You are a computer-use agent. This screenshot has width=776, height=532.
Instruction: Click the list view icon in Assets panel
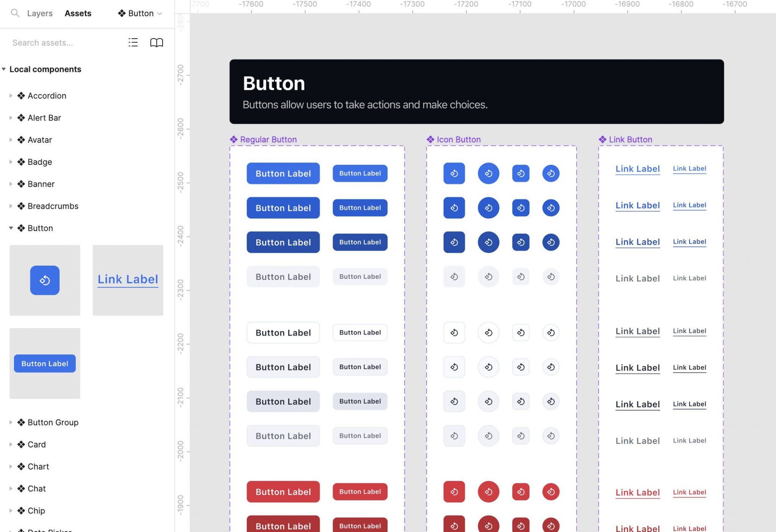(133, 42)
